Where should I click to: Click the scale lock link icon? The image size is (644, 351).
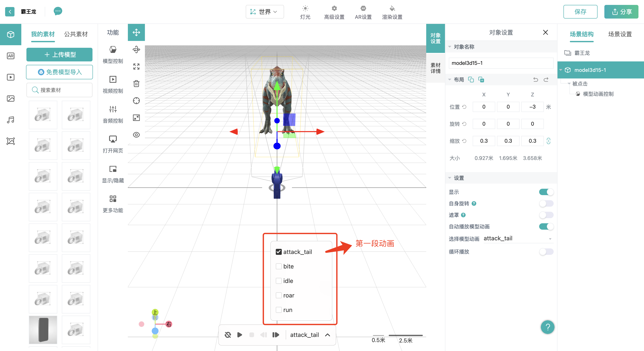click(548, 141)
